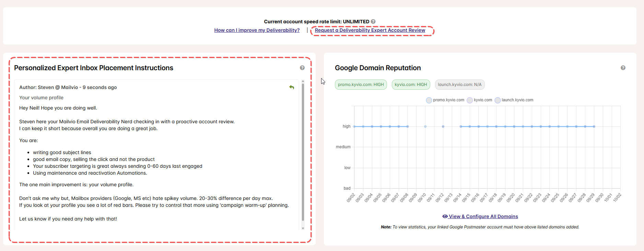Click the 'Personalized Expert Inbox Placement Instructions' heading
Screen dimensions: 644x251
94,68
